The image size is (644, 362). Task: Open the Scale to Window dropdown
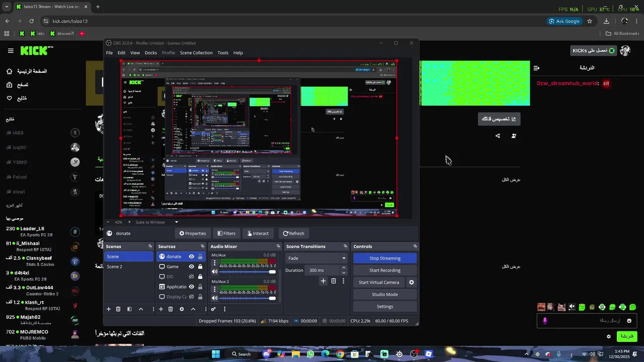point(156,222)
